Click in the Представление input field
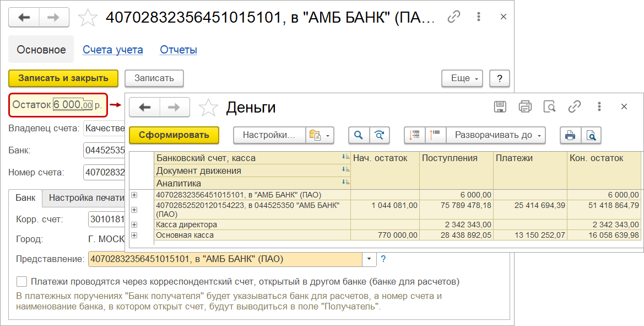The image size is (644, 326). tap(225, 259)
